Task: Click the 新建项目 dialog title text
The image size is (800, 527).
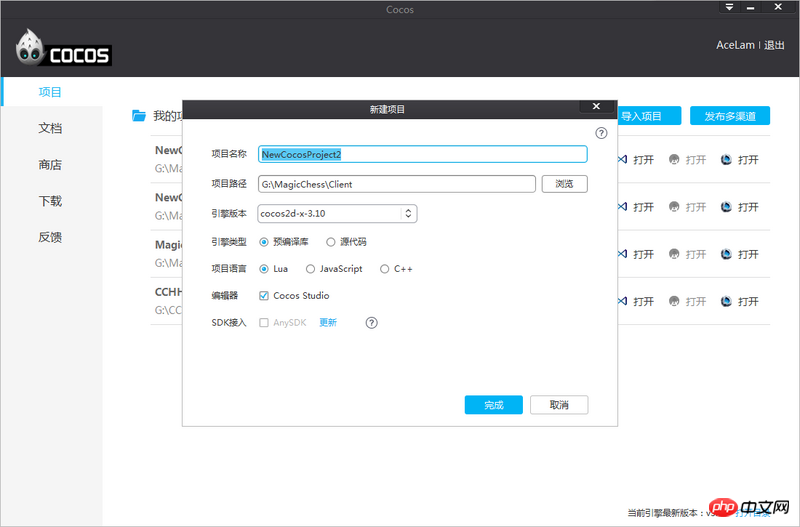Action: tap(387, 109)
